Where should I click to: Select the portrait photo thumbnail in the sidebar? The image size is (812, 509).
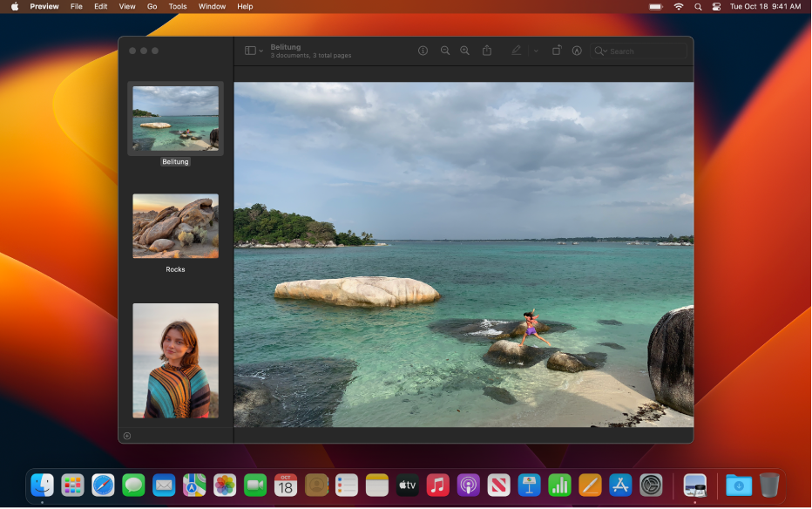click(x=175, y=360)
